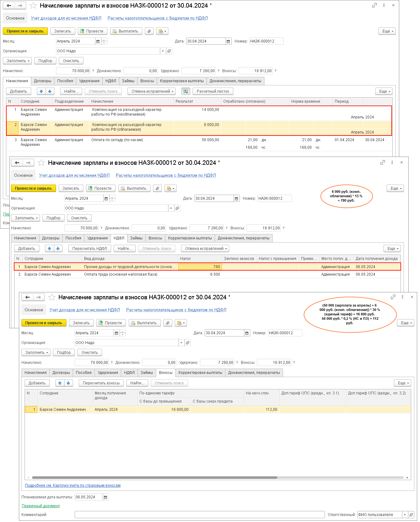Switch to Пособия tab in rear Начисления window
The width and height of the screenshot is (420, 522).
point(65,81)
